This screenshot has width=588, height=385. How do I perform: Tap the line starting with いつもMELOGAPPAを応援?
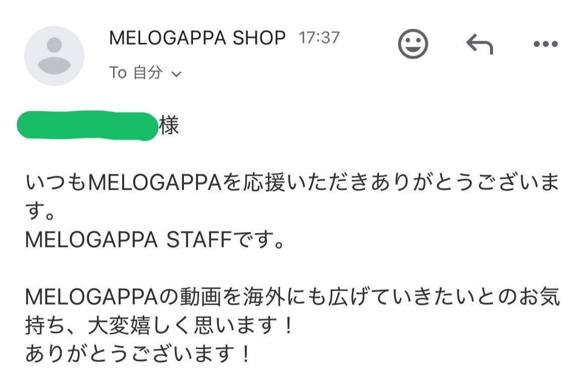tap(292, 182)
